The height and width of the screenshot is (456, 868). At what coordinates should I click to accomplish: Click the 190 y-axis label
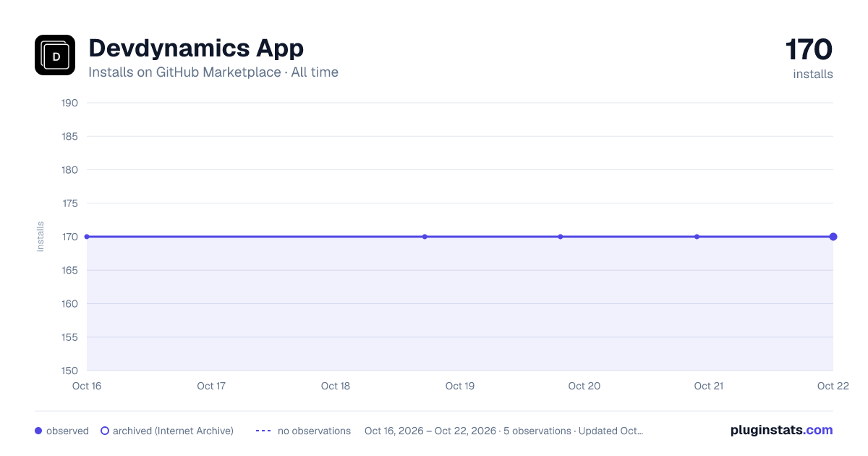pos(70,103)
